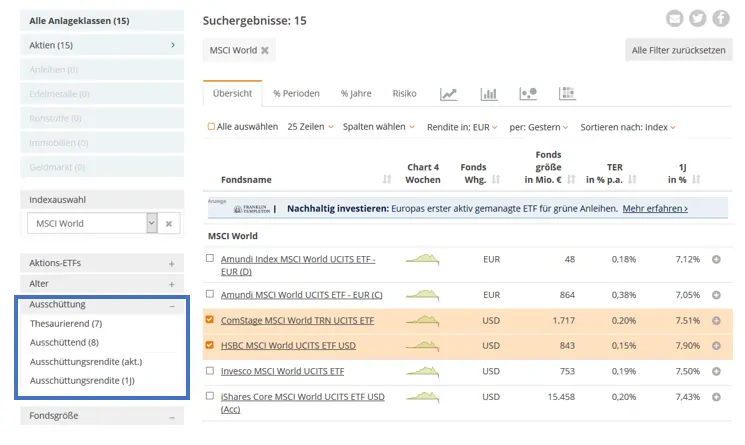This screenshot has height=445, width=745.
Task: Open the Rendite in: EUR dropdown
Action: (x=462, y=127)
